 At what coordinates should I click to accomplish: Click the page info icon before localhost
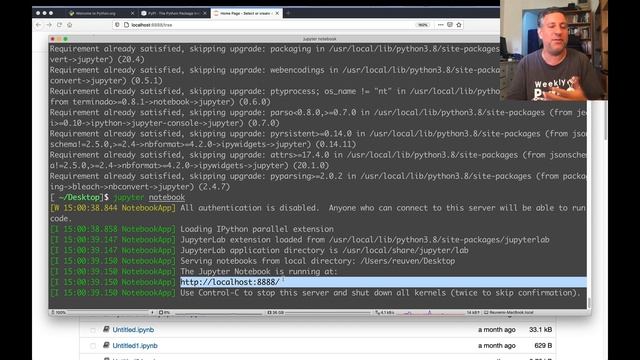click(127, 25)
